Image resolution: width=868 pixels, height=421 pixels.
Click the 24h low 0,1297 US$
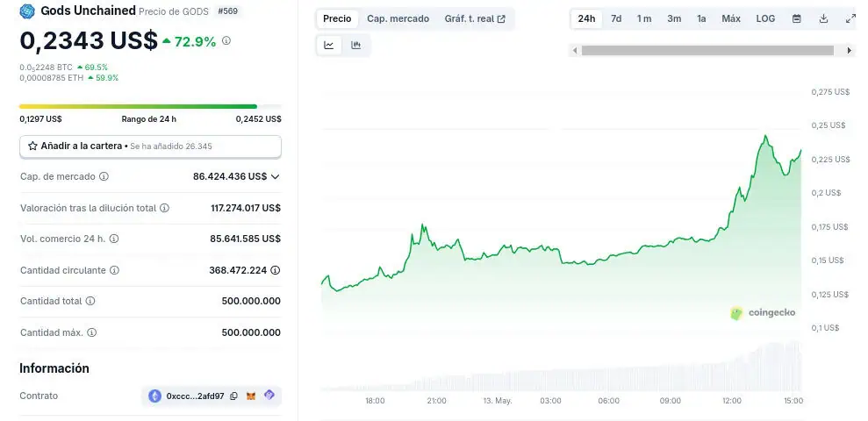pos(40,119)
